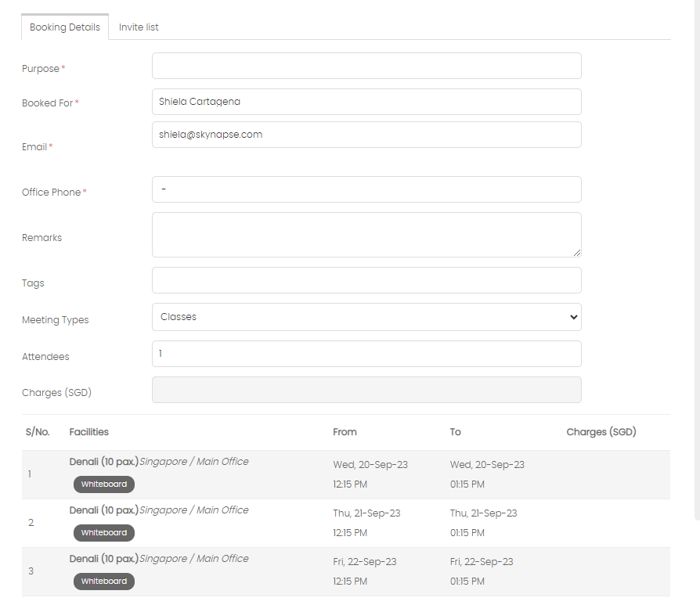Click inside the Remarks text area
The image size is (700, 605).
click(366, 235)
